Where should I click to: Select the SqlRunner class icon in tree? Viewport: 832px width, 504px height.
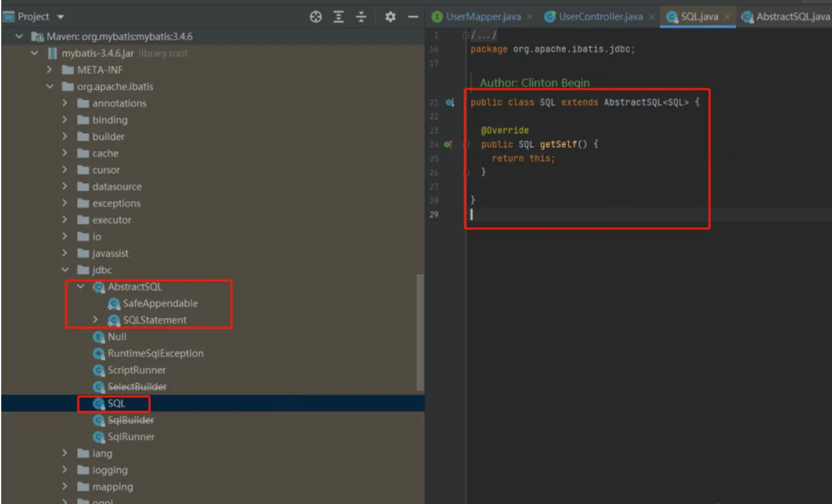coord(97,437)
